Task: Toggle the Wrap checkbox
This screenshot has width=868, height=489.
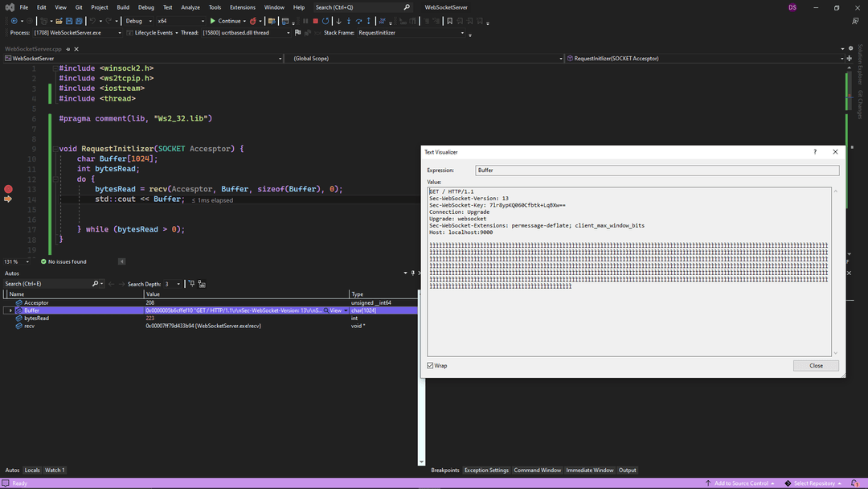Action: (430, 365)
